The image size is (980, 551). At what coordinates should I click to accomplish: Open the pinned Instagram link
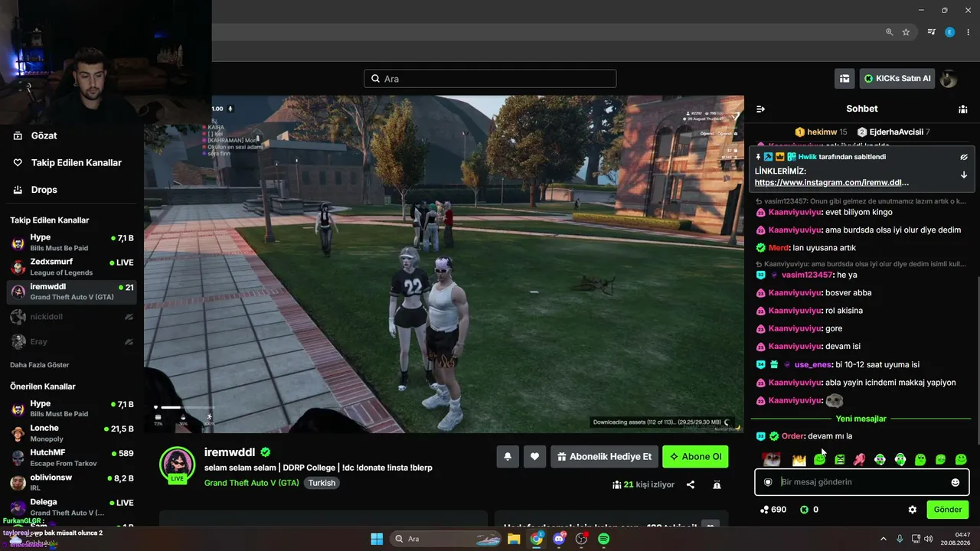tap(831, 182)
